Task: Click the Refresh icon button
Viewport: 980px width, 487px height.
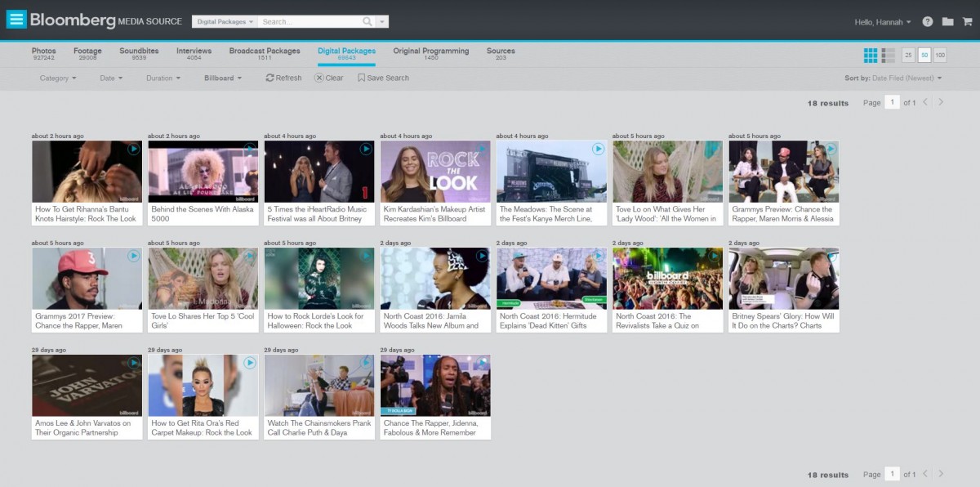Action: point(283,78)
